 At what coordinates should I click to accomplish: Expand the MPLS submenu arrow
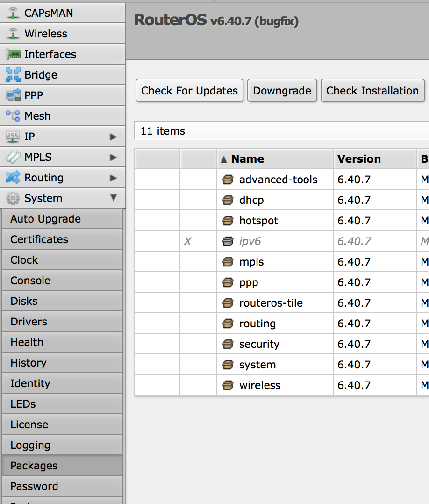pos(113,158)
